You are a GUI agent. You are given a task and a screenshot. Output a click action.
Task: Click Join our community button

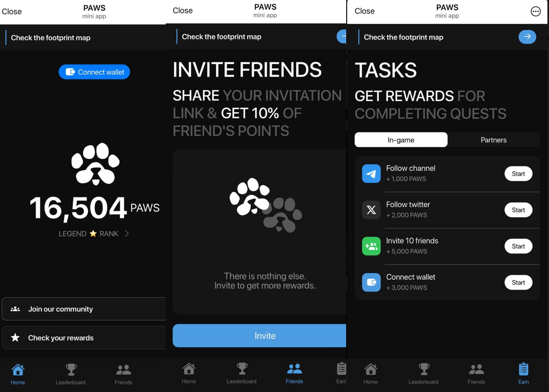point(85,308)
